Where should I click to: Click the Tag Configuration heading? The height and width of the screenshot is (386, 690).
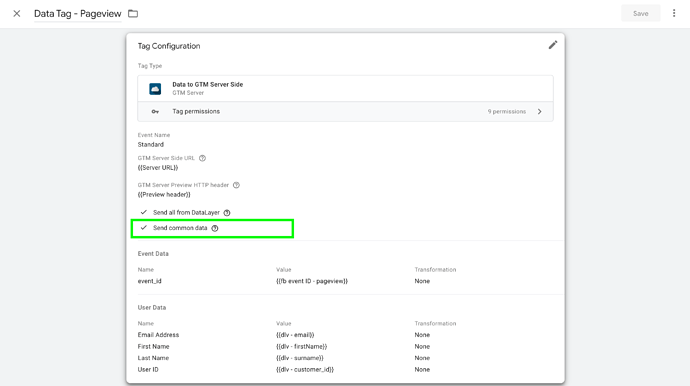click(x=169, y=46)
